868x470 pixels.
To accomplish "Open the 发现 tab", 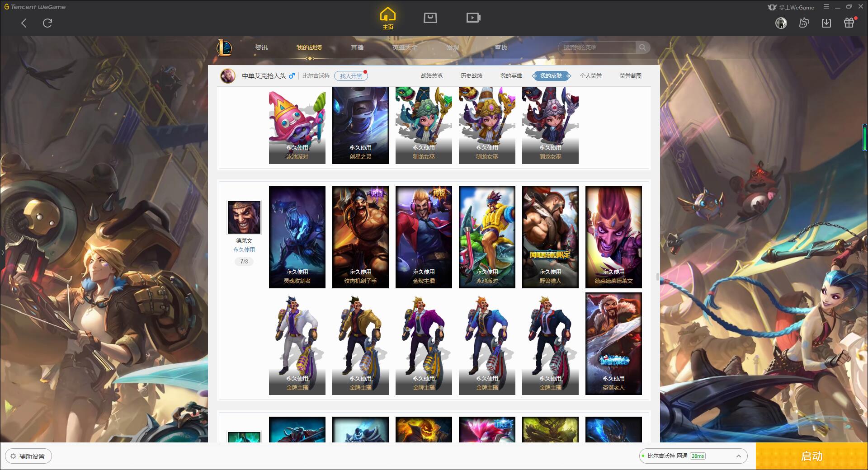I will [453, 47].
